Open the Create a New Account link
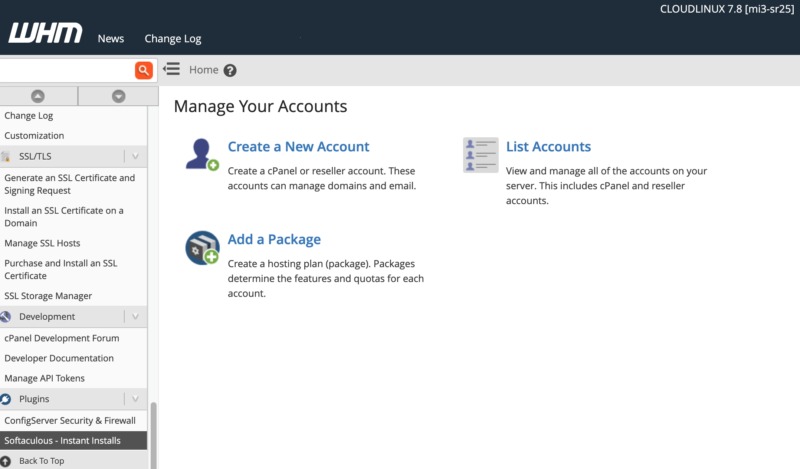This screenshot has width=800, height=469. pos(298,147)
